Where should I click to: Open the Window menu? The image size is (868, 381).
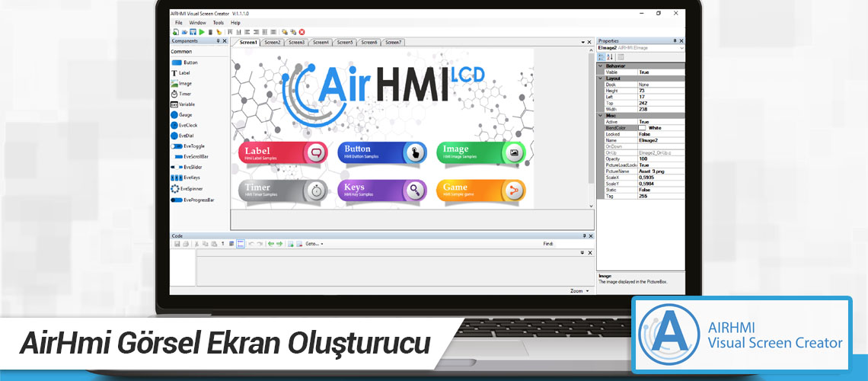click(198, 23)
